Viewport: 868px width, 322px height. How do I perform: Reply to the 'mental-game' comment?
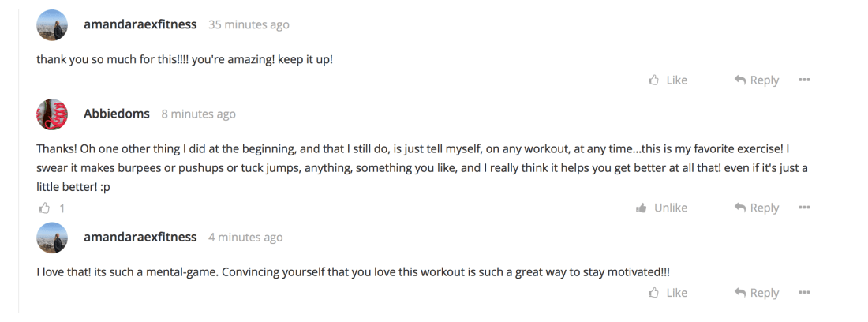pos(756,293)
